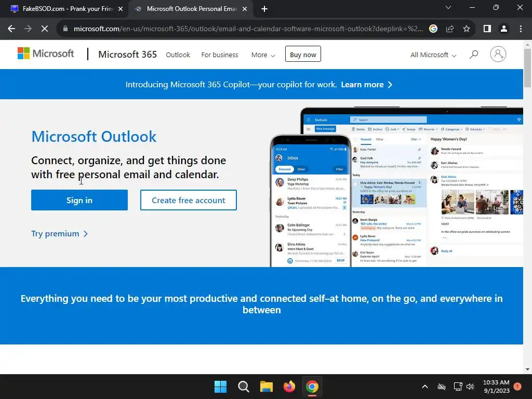Click the browser forward arrow
532x399 pixels.
tap(28, 29)
